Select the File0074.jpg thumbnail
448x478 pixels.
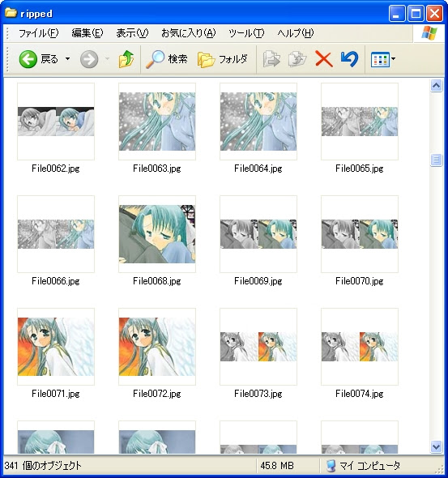pos(360,347)
